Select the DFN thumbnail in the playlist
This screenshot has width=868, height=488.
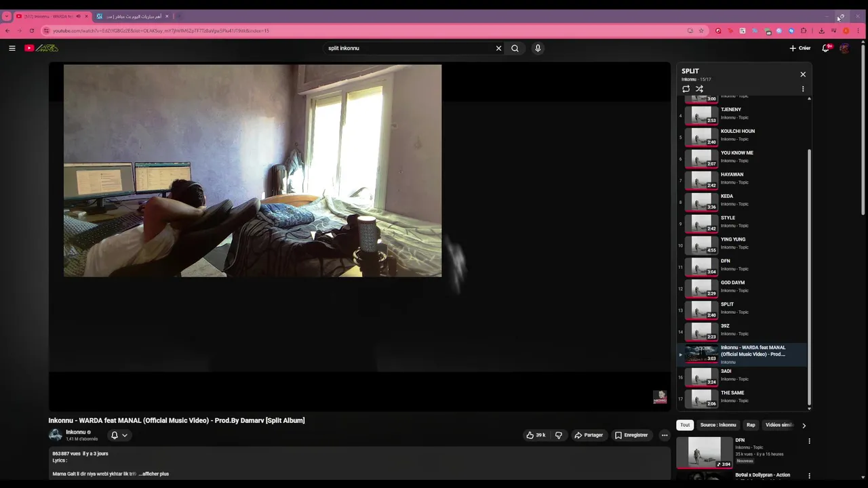pos(701,266)
